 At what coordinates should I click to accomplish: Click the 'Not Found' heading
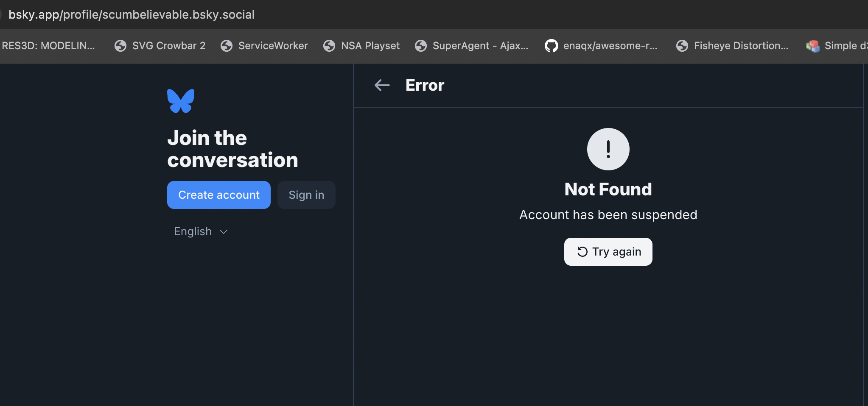tap(608, 189)
